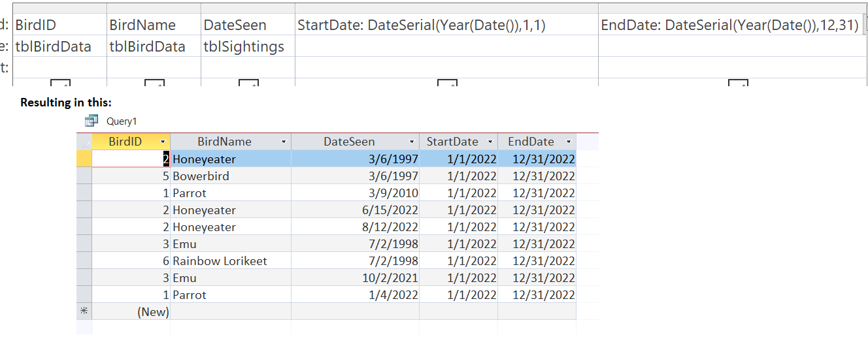Open the BirdName column filter dropdown arrow
This screenshot has height=346, width=868.
tap(283, 142)
